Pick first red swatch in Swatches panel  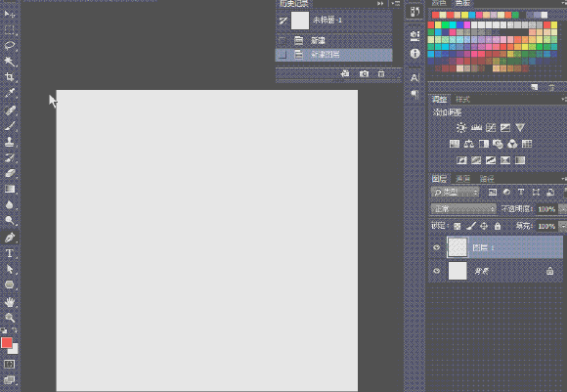tap(435, 15)
